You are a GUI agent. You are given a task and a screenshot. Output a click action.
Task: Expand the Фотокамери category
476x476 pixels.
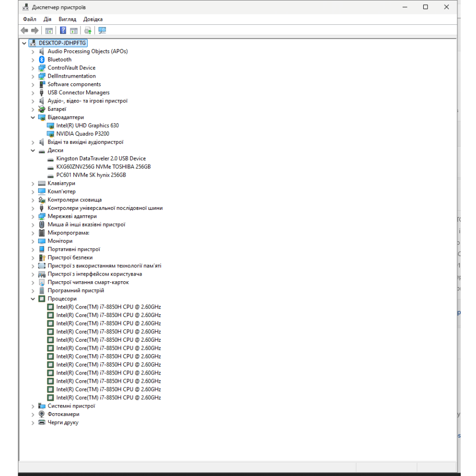(33, 414)
